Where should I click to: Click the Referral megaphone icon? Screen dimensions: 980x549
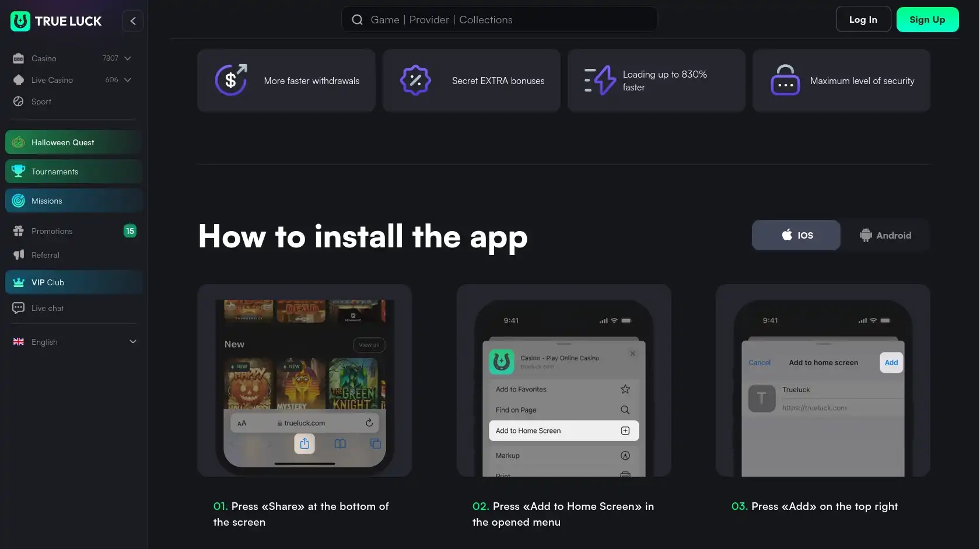[19, 254]
